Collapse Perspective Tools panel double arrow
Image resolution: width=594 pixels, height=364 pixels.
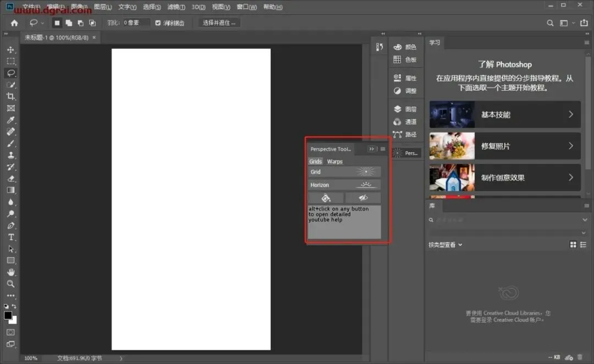point(372,149)
